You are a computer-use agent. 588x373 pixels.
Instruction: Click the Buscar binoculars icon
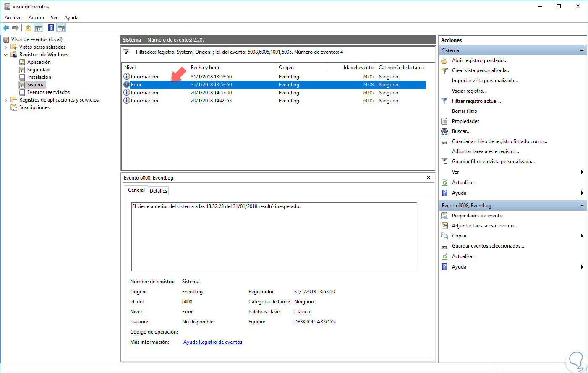click(444, 131)
